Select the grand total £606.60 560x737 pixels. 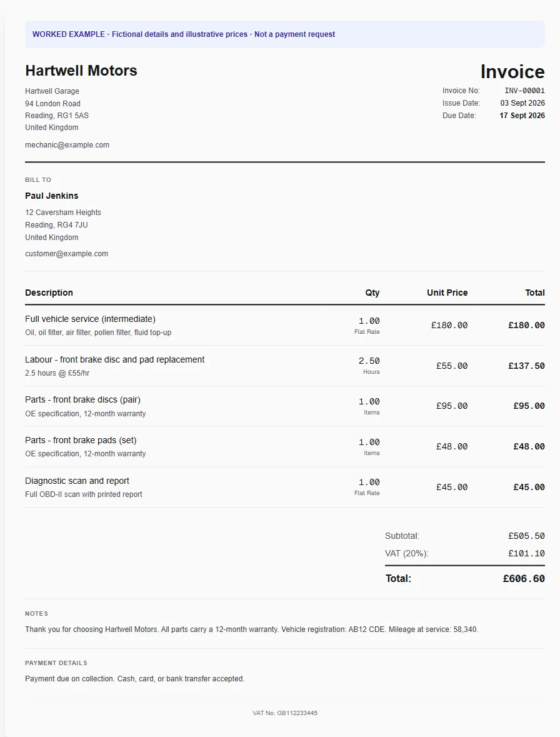coord(524,579)
